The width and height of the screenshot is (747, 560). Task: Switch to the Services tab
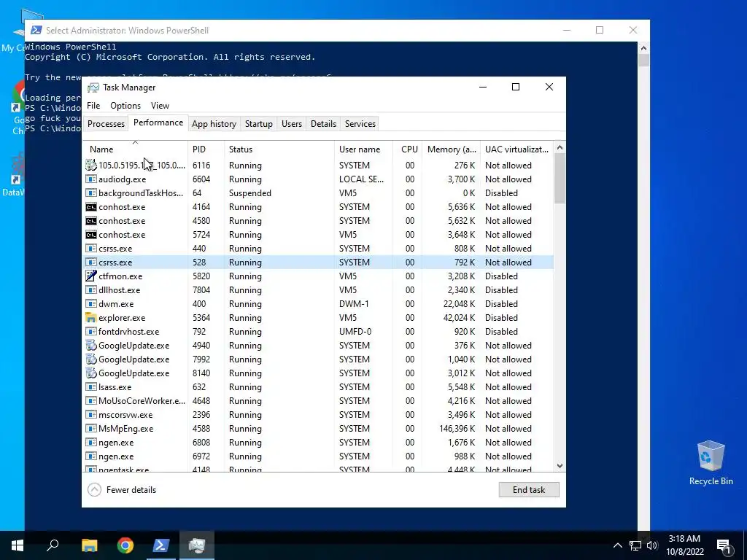pos(360,124)
